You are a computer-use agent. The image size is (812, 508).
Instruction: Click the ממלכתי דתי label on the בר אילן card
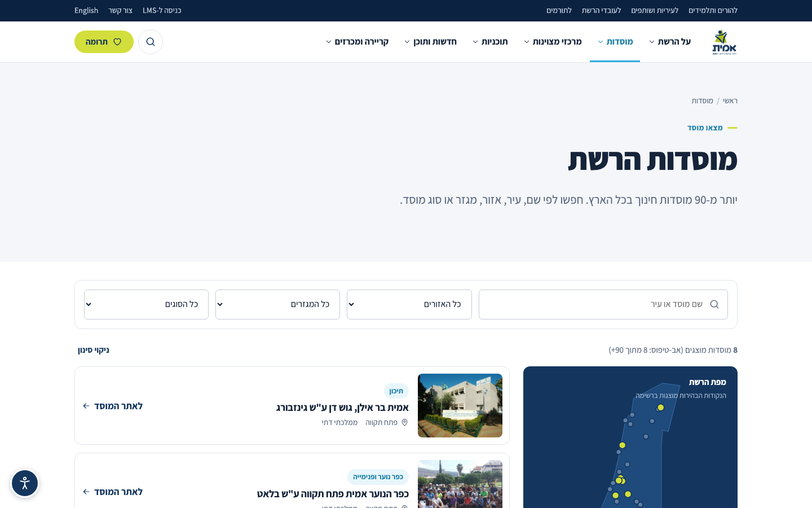click(x=339, y=422)
